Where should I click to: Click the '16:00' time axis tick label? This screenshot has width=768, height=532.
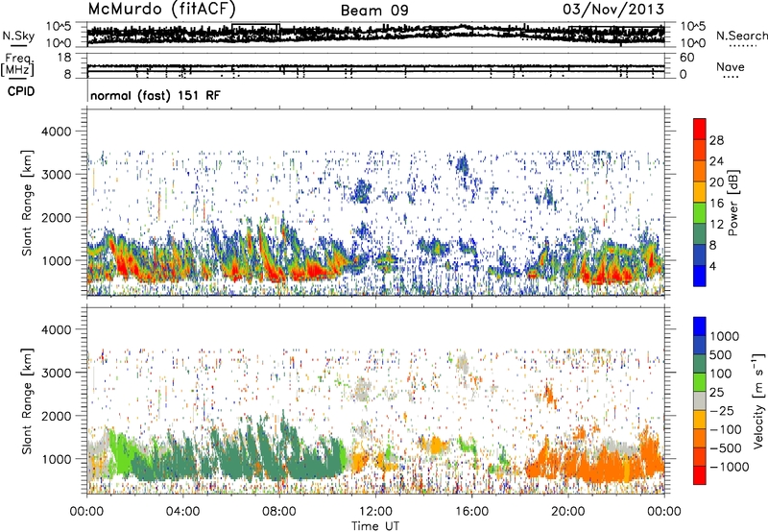click(471, 512)
